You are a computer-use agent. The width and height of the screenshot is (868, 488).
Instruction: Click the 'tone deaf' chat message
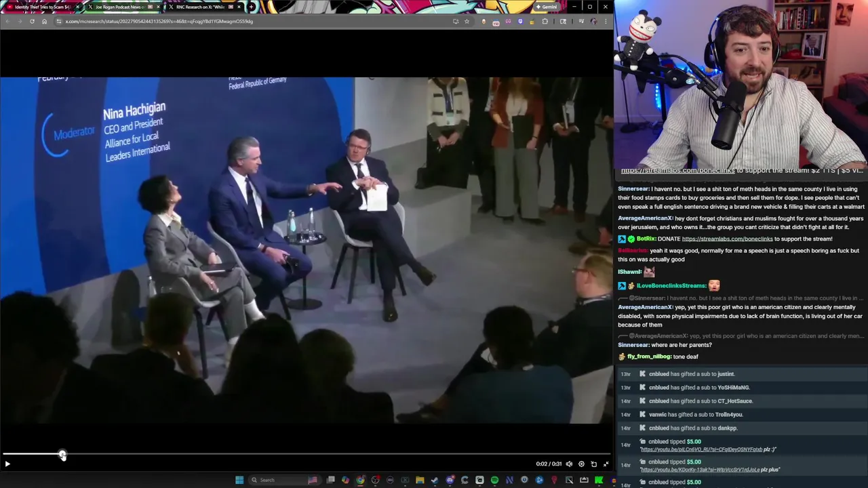point(686,357)
